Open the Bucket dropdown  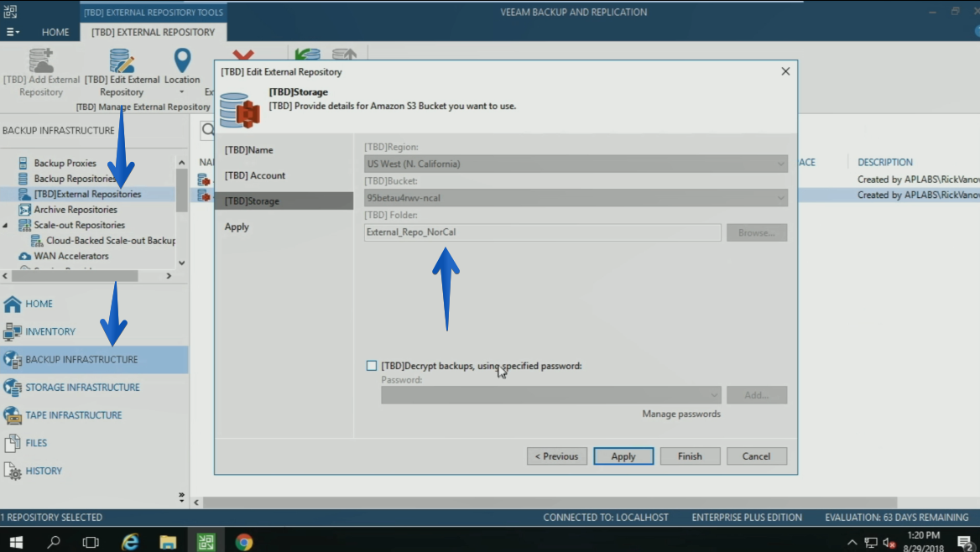[576, 197]
